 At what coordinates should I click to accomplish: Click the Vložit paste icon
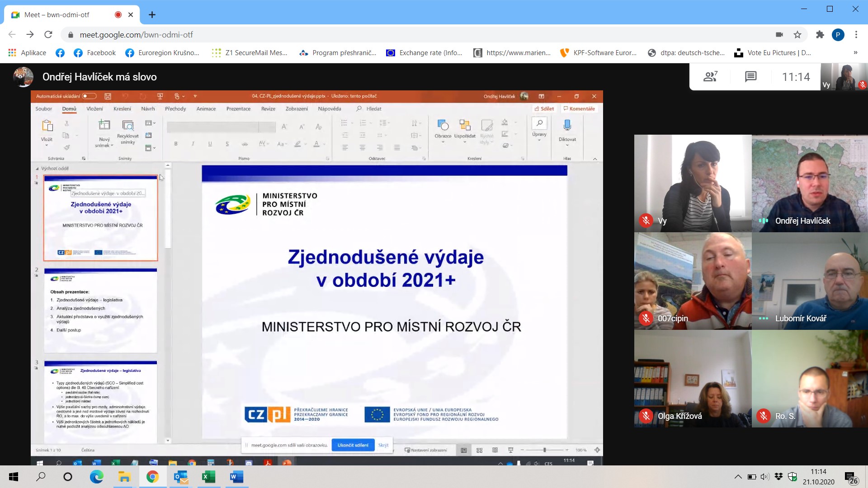click(x=47, y=126)
